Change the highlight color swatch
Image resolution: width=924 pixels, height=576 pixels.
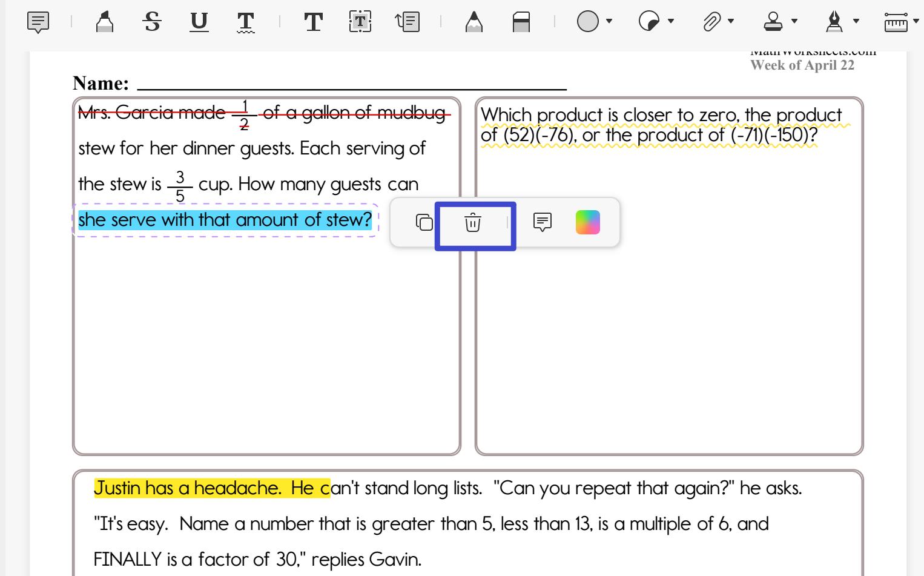tap(587, 222)
